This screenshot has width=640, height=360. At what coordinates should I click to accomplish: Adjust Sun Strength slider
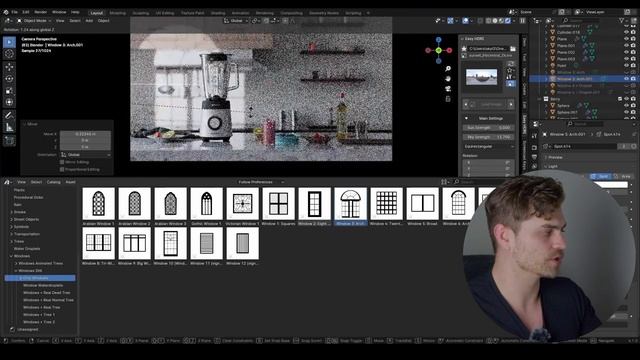(x=488, y=128)
